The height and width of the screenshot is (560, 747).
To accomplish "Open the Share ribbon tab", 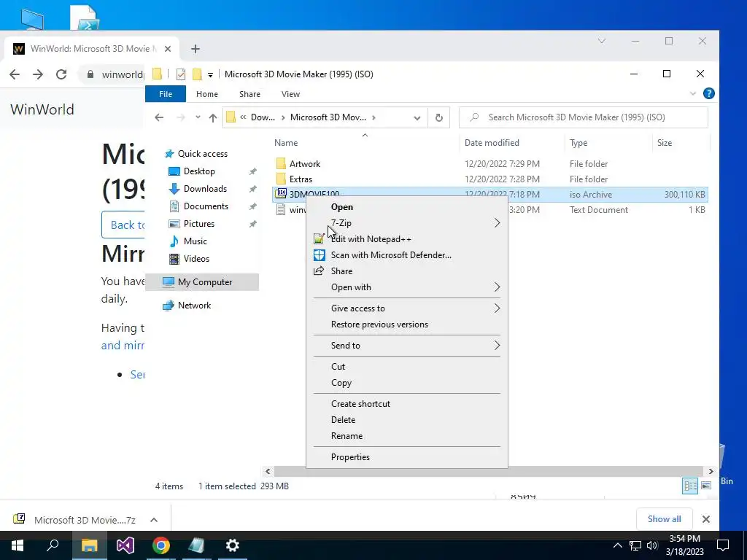I will point(249,94).
